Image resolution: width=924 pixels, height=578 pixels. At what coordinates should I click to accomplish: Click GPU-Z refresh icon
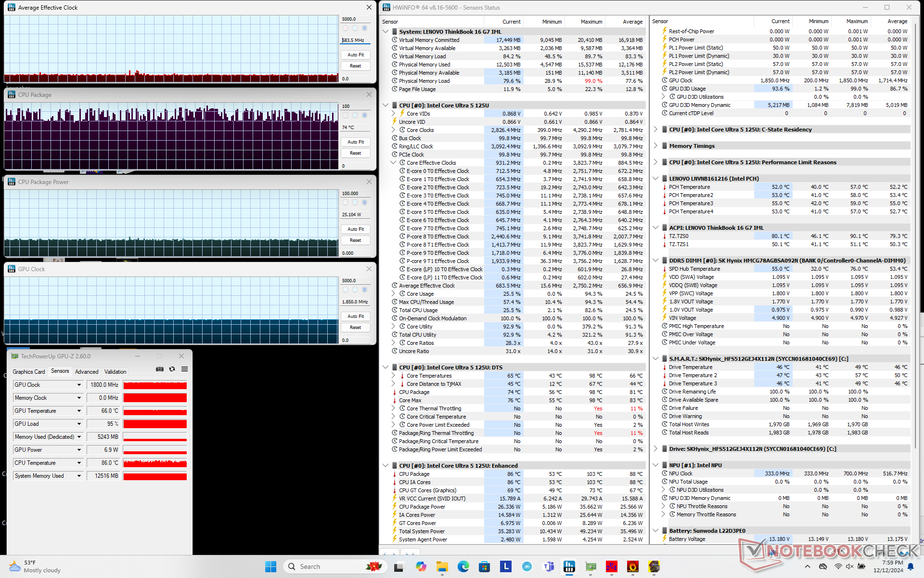point(172,369)
